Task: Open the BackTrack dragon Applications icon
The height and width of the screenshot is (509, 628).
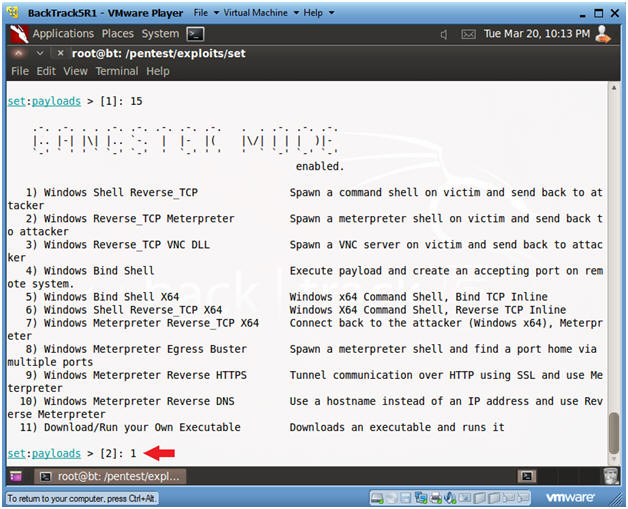Action: (x=19, y=34)
